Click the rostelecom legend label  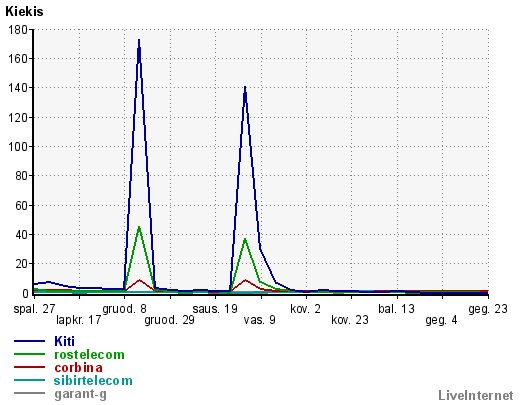point(89,354)
